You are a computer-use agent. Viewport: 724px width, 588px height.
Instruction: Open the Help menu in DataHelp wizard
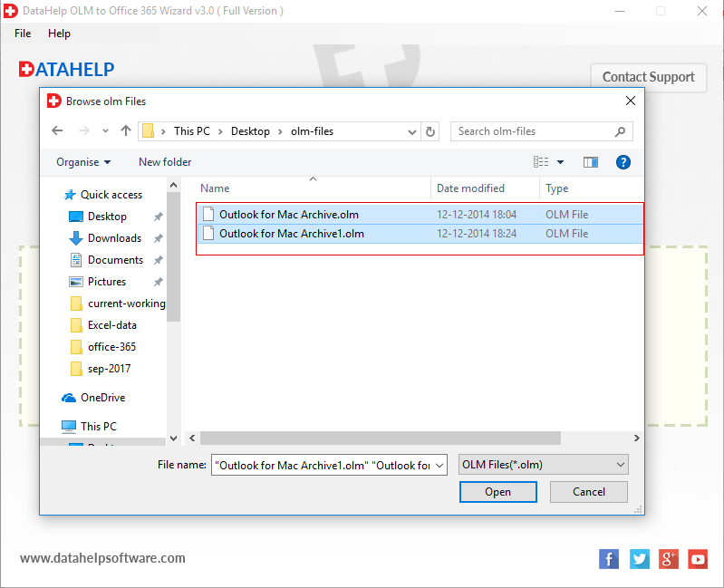pyautogui.click(x=59, y=34)
